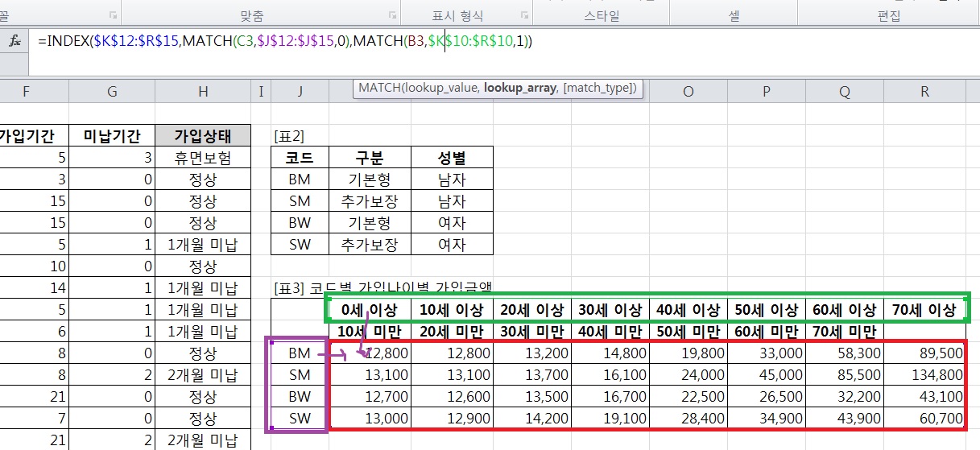
Task: Select the cell containing 134,800
Action: click(924, 375)
